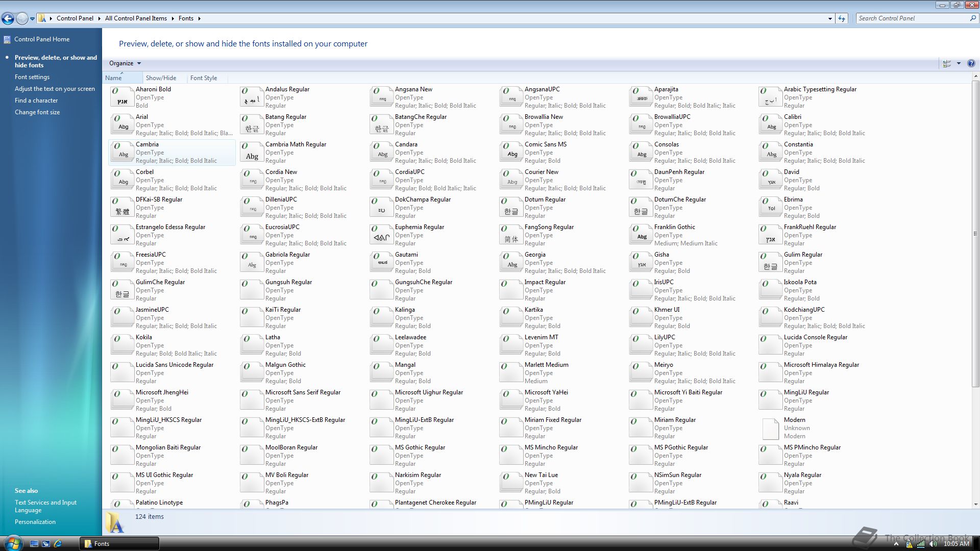Select the Calibri font icon

tap(770, 124)
